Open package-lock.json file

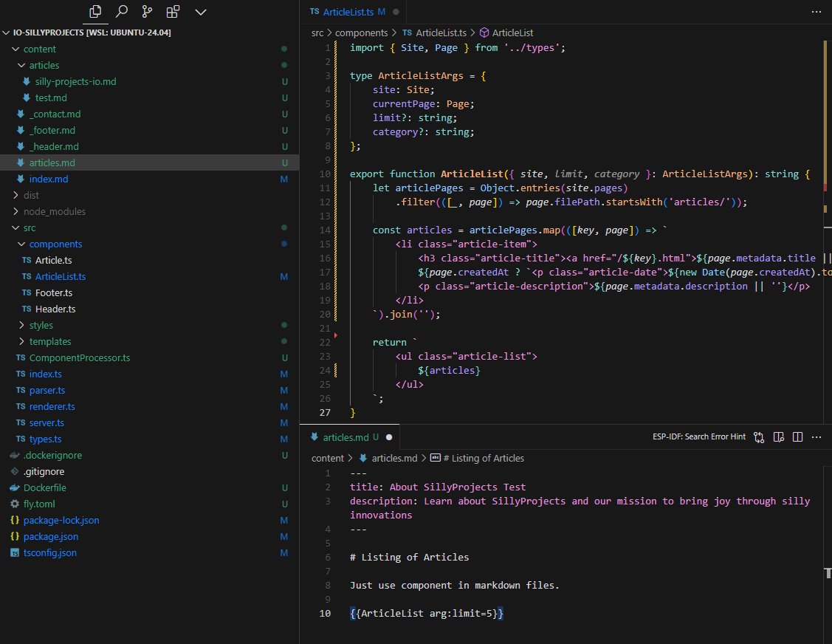tap(150, 520)
